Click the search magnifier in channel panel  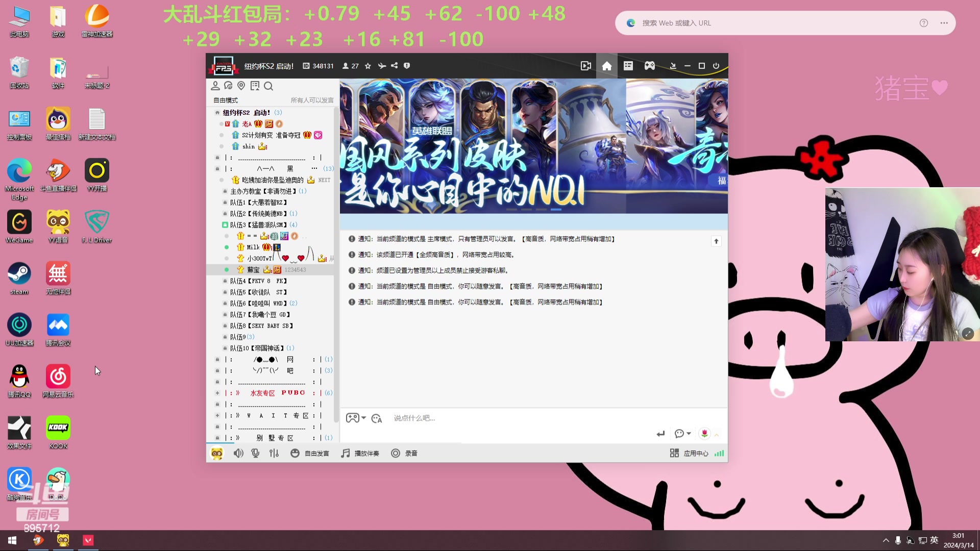point(268,86)
